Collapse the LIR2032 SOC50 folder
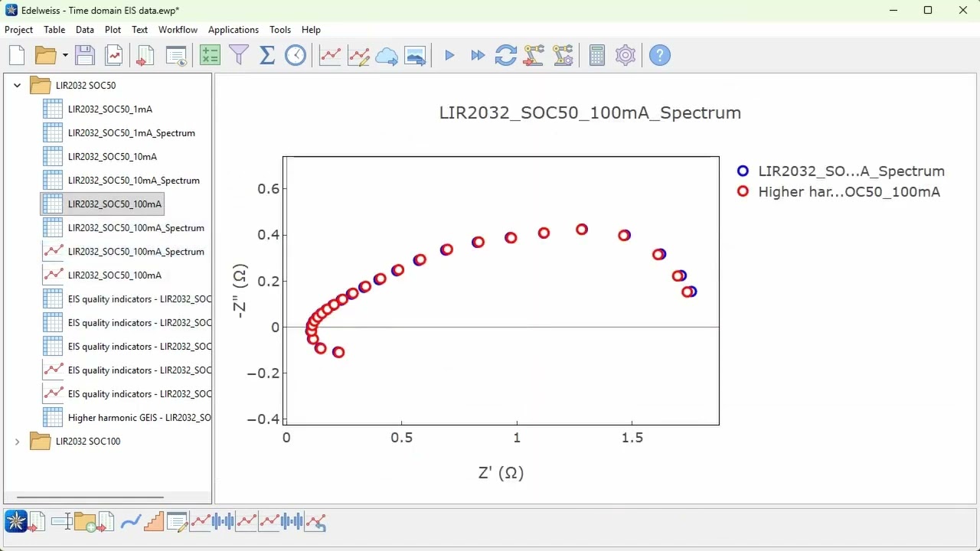The height and width of the screenshot is (551, 980). point(17,85)
